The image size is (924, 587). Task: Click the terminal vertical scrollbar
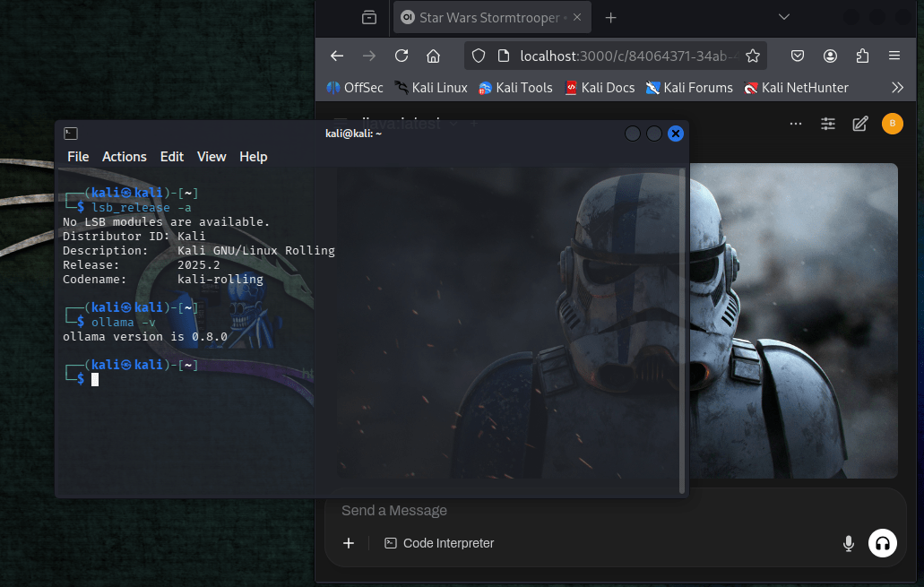coord(682,331)
